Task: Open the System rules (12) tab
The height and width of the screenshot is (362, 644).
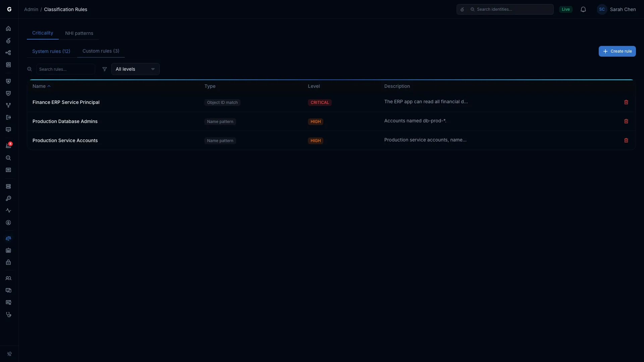Action: (51, 51)
